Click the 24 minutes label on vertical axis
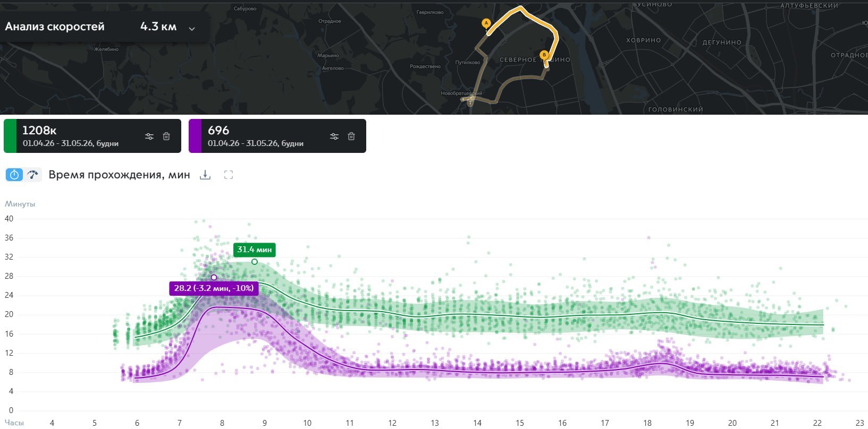 click(x=9, y=295)
